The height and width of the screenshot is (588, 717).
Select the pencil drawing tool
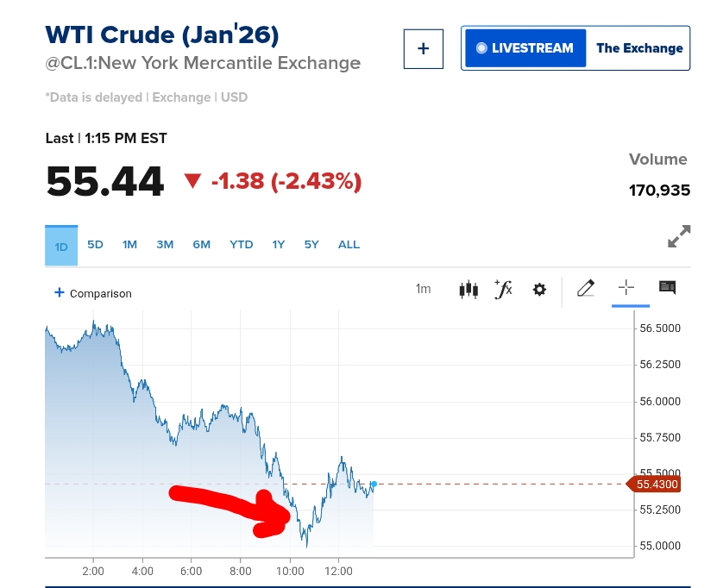(586, 289)
